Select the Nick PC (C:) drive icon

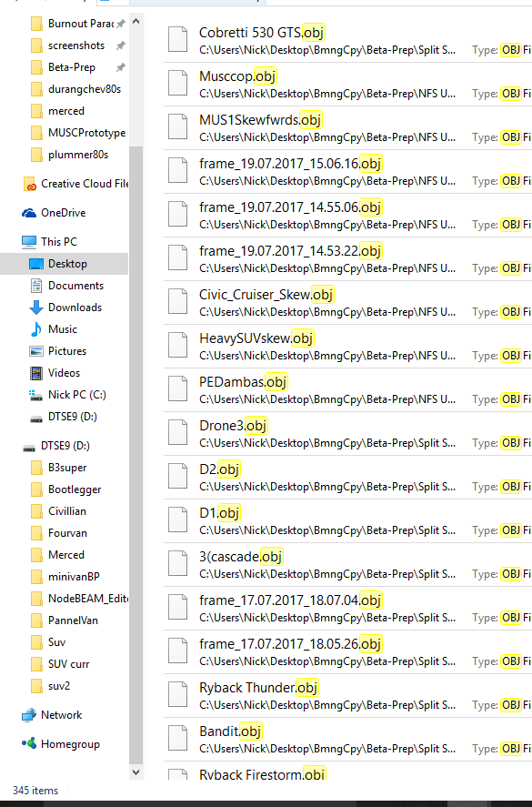[x=36, y=395]
